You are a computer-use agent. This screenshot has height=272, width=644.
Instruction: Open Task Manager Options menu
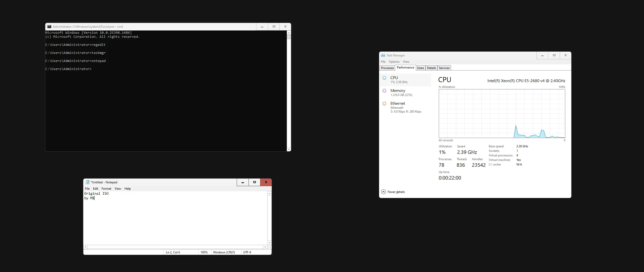coord(394,62)
